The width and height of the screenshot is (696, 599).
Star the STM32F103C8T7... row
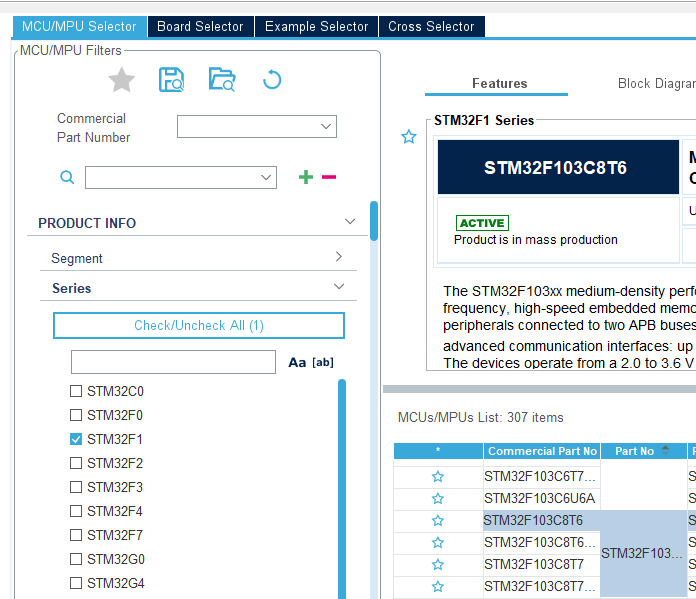pos(438,587)
